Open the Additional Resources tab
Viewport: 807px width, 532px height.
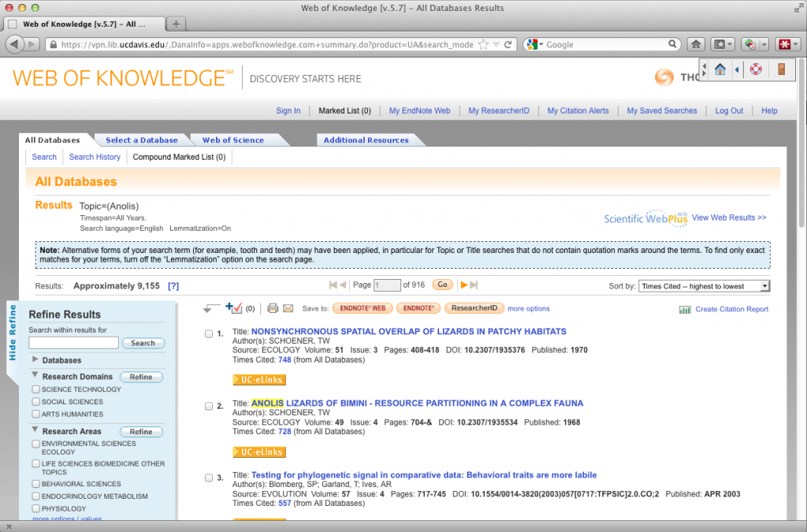click(366, 140)
